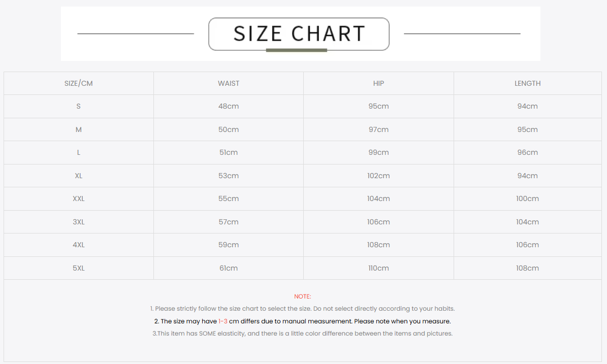Click the SIZE/CM column header
Image resolution: width=607 pixels, height=364 pixels.
(79, 83)
